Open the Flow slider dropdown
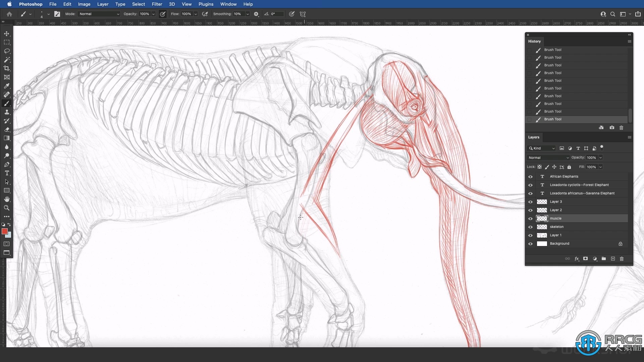The image size is (644, 362). click(x=196, y=14)
